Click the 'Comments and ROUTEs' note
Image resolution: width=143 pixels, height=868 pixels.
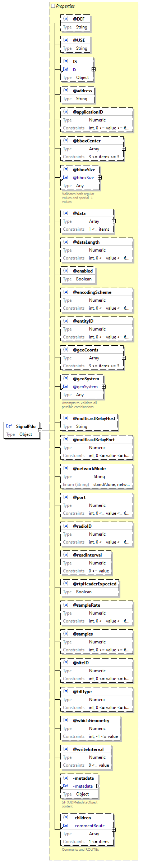tap(80, 850)
